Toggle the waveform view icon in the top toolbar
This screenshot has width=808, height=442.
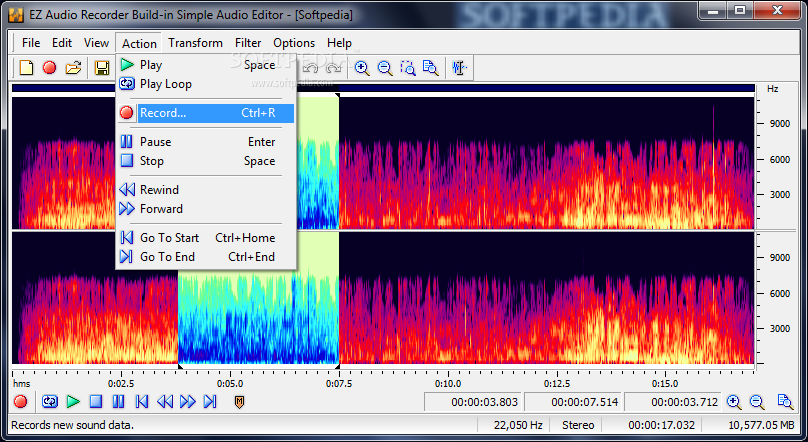click(459, 67)
